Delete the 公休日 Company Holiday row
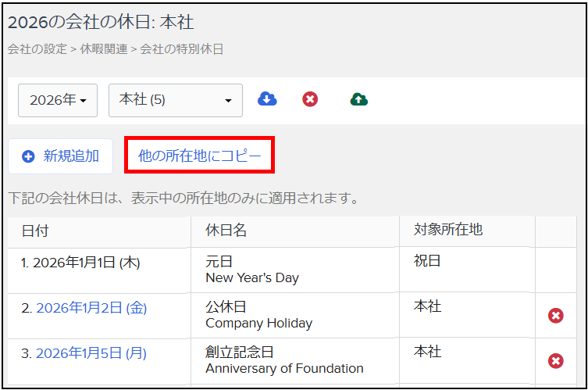This screenshot has height=390, width=588. coord(555,315)
